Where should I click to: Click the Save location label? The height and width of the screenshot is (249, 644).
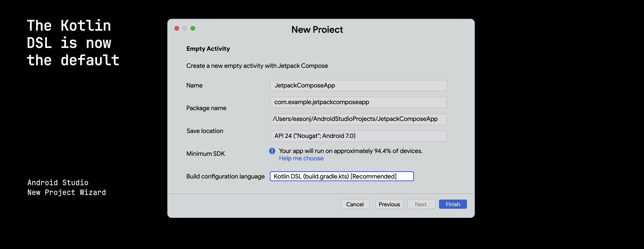tap(204, 131)
